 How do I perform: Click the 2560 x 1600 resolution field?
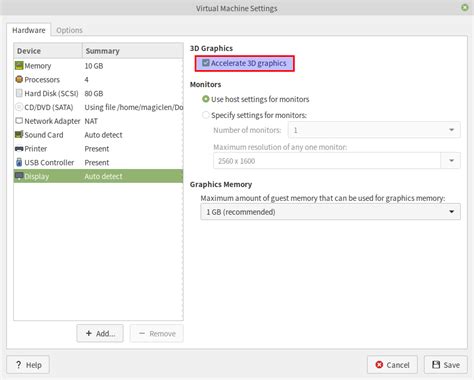click(x=327, y=161)
